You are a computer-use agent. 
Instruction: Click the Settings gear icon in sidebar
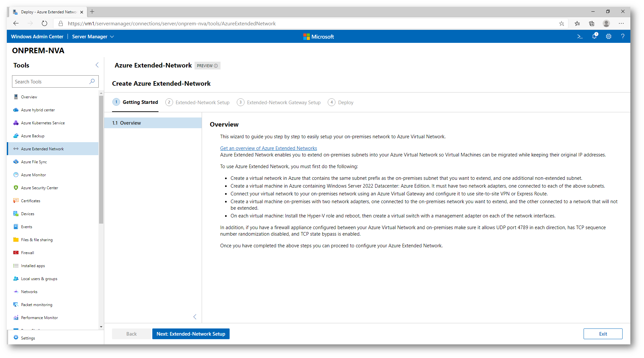(x=16, y=338)
